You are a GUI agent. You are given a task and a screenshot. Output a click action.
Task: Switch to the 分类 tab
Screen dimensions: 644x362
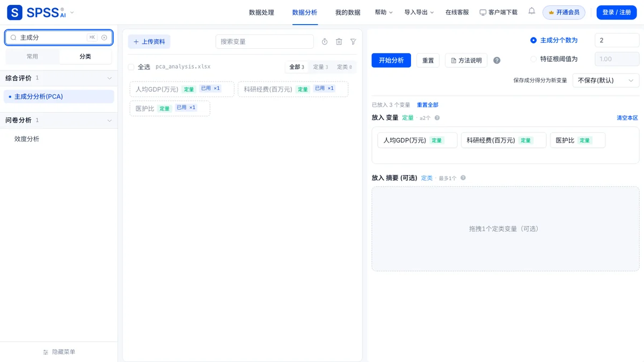click(85, 56)
